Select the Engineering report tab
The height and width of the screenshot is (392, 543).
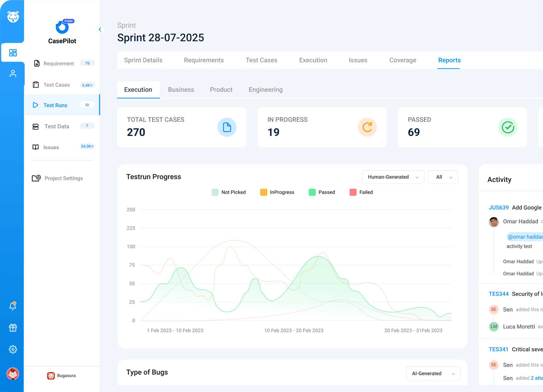point(265,90)
